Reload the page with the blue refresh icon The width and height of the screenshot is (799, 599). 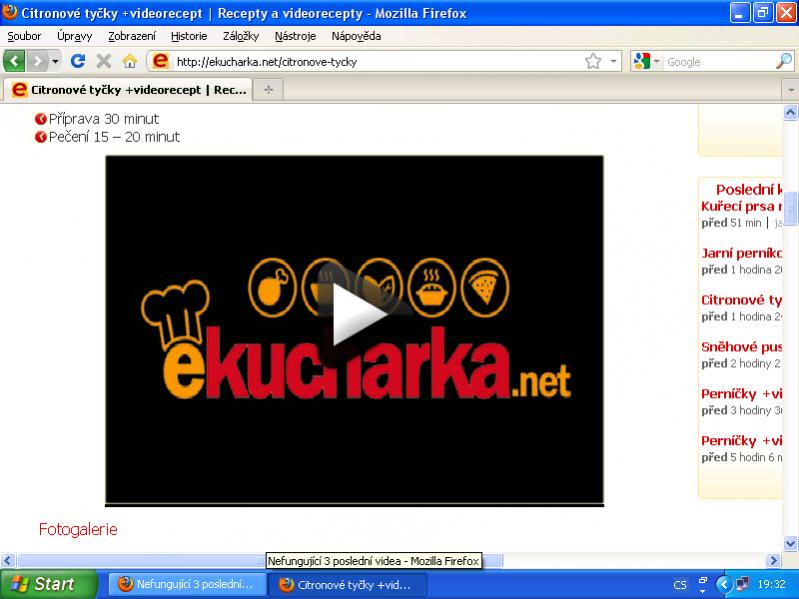click(77, 62)
